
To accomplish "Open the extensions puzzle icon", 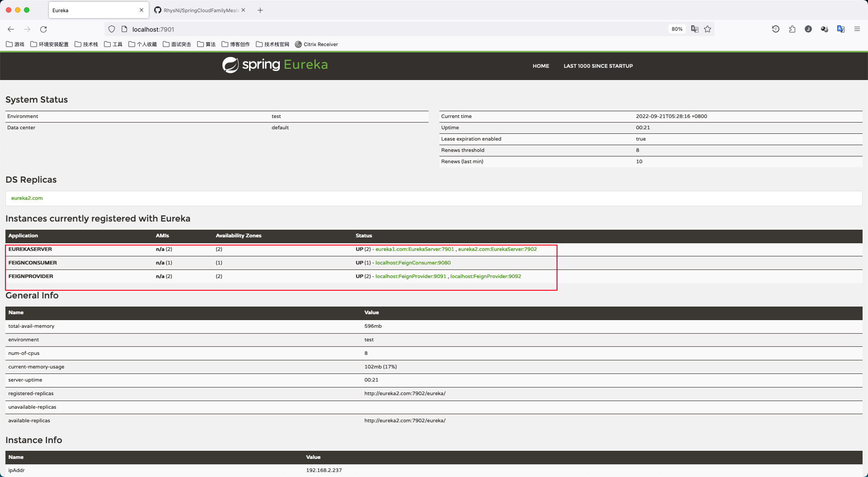I will (792, 29).
